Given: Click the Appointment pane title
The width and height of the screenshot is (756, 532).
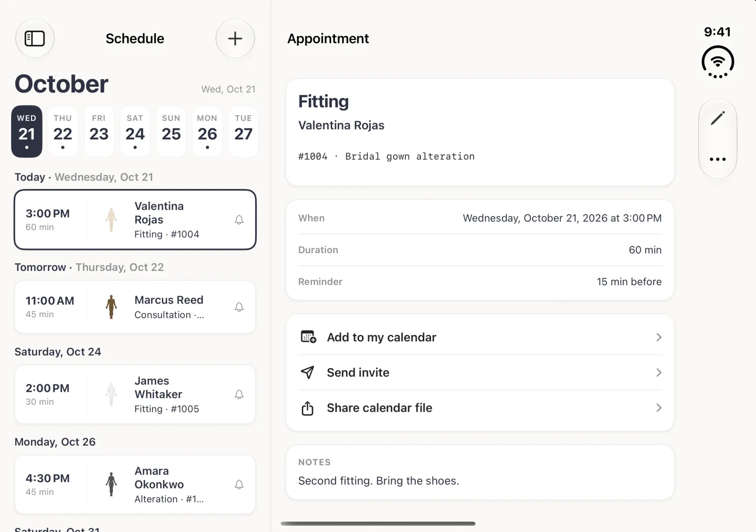Looking at the screenshot, I should [328, 38].
